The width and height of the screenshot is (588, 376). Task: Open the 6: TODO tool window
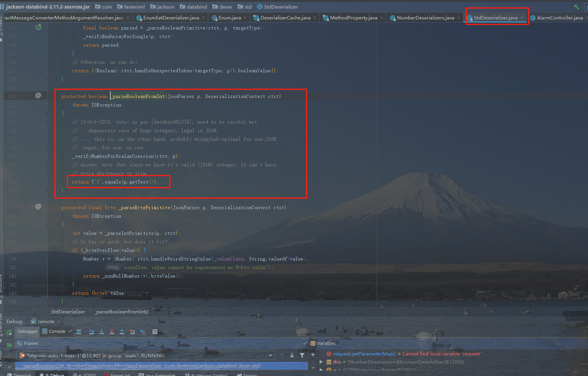pos(85,374)
